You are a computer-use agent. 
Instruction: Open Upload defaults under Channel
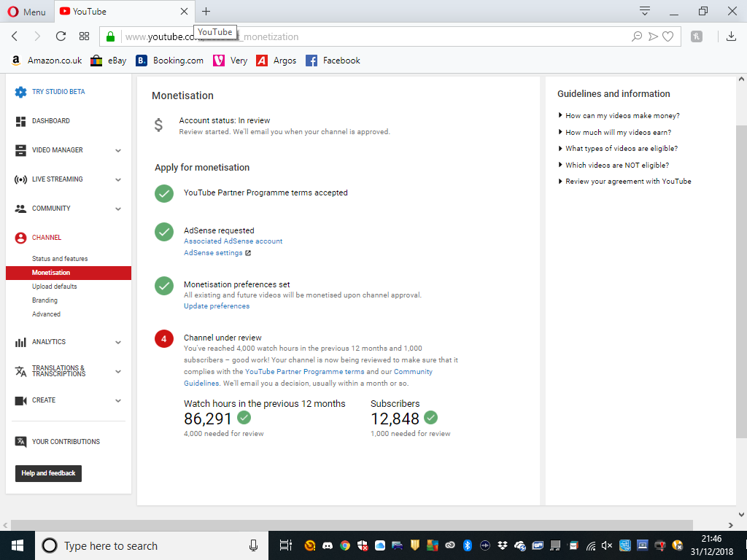point(54,287)
